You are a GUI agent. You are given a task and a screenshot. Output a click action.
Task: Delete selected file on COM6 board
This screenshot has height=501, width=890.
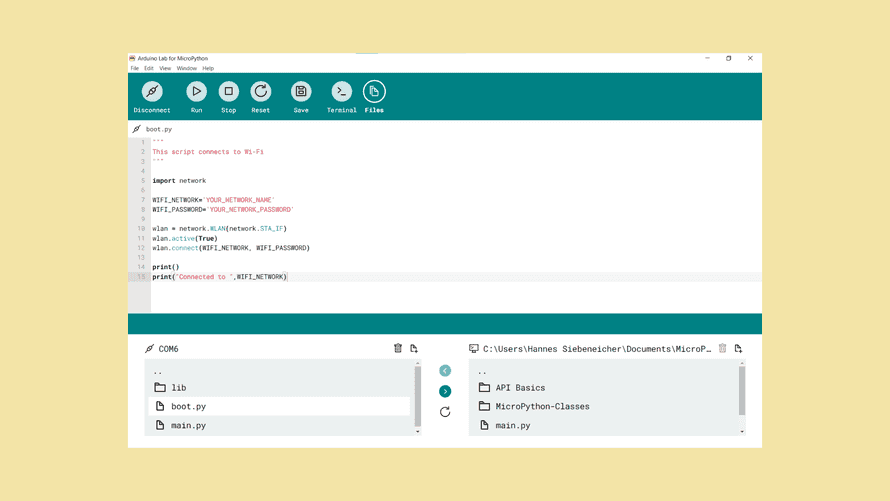pyautogui.click(x=398, y=349)
